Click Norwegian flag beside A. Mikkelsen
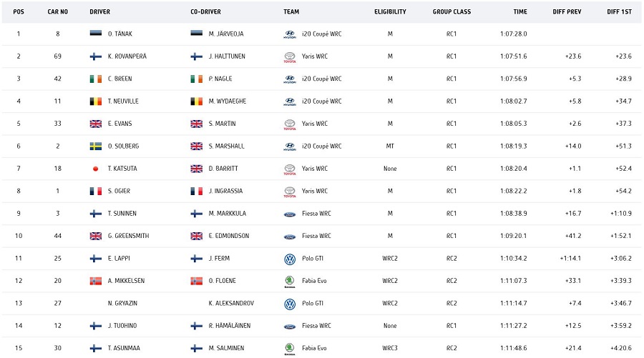Screen dimensions: 644x358 coord(96,281)
